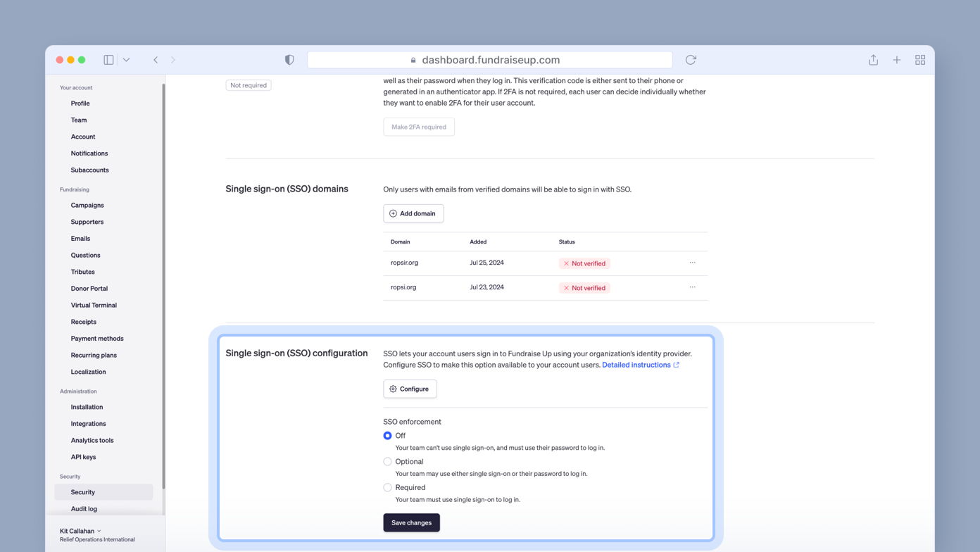Save the SSO configuration changes

click(x=411, y=522)
